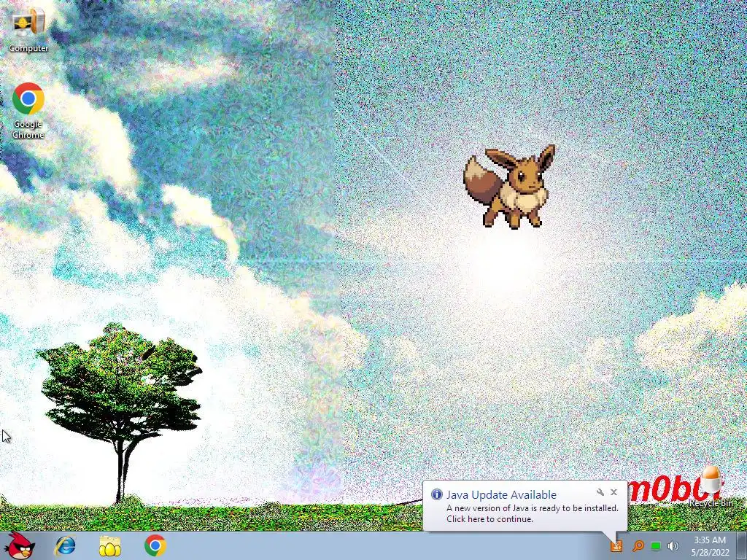Launch Internet Explorer from the taskbar
This screenshot has width=747, height=560.
65,545
